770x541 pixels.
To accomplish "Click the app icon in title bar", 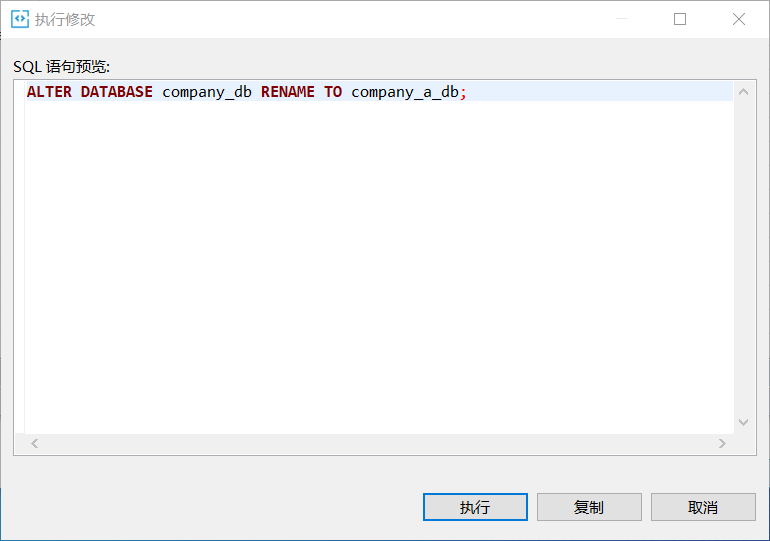I will coord(20,19).
